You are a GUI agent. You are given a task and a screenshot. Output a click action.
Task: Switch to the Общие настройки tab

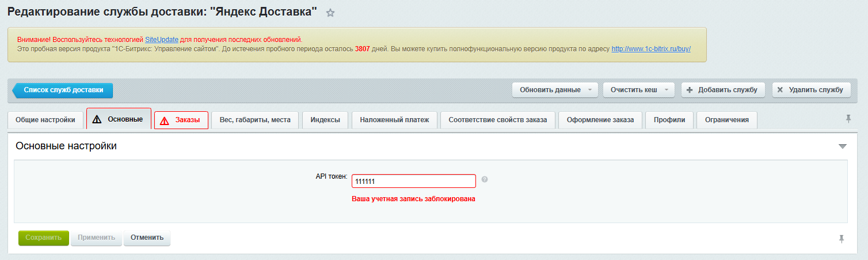(x=45, y=120)
